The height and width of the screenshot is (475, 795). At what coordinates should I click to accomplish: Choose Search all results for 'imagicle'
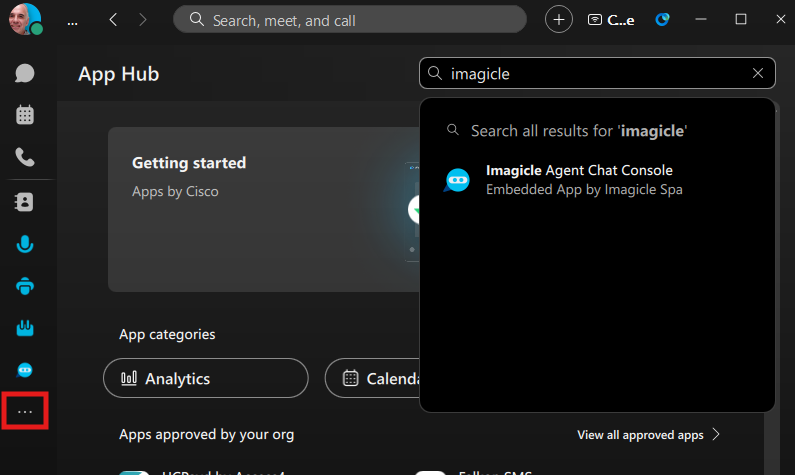click(x=578, y=130)
